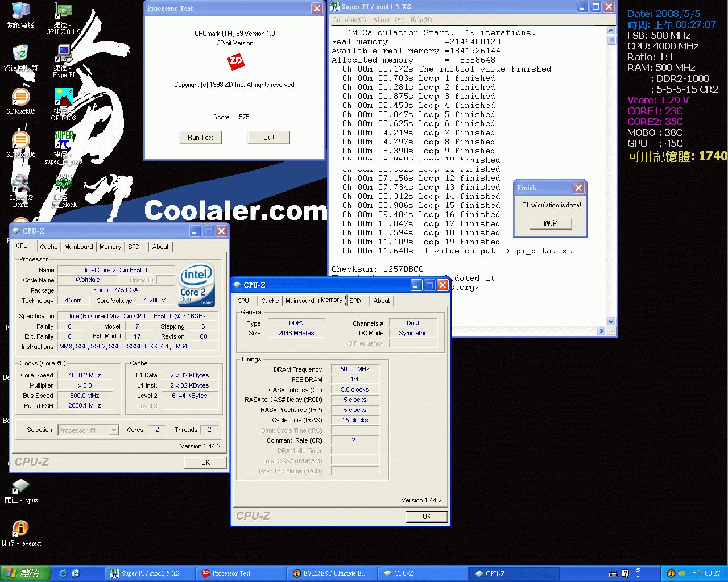Click the Core Voltage 1.288 V value
728x582 pixels.
pos(155,300)
